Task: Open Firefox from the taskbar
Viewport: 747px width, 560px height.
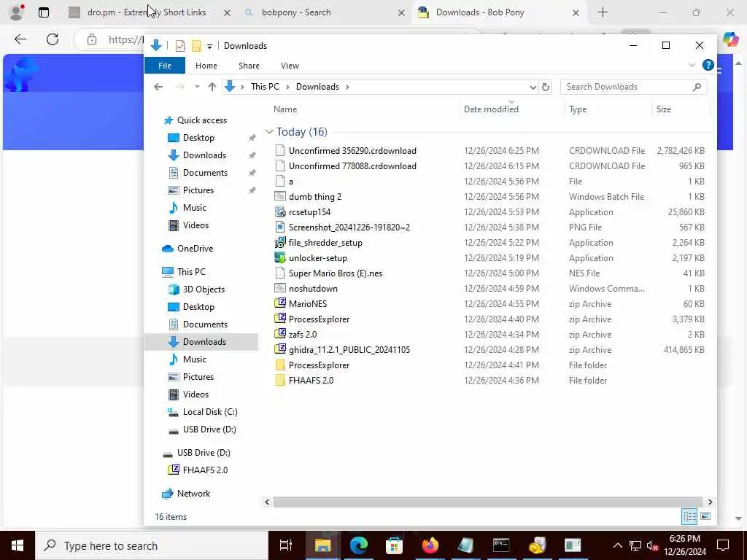Action: 430,545
